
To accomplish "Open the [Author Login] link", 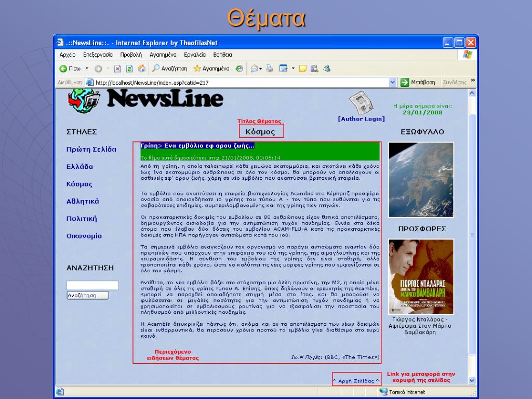I will pos(362,119).
